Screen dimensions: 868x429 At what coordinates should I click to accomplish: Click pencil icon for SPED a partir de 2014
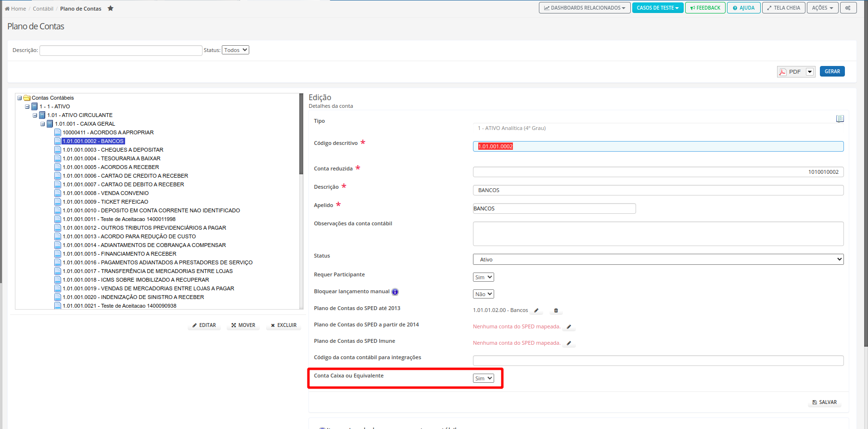pyautogui.click(x=569, y=327)
